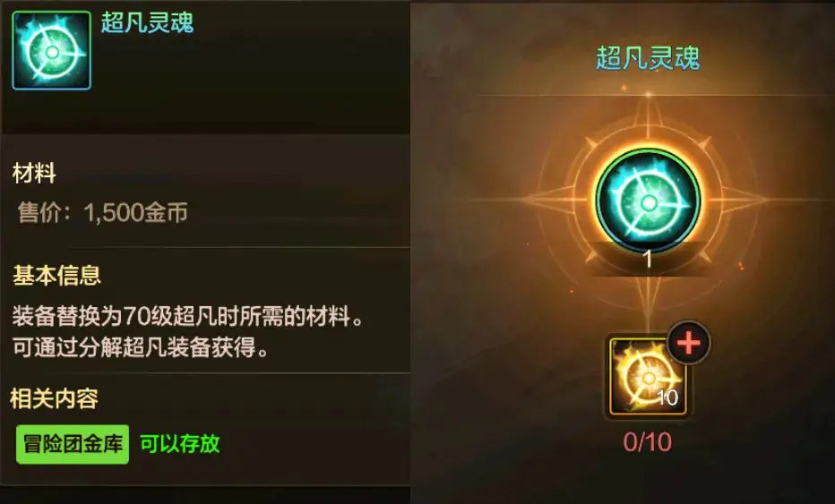This screenshot has width=835, height=504.
Task: Click the 超凡灵魂 item icon in tooltip
Action: (52, 50)
